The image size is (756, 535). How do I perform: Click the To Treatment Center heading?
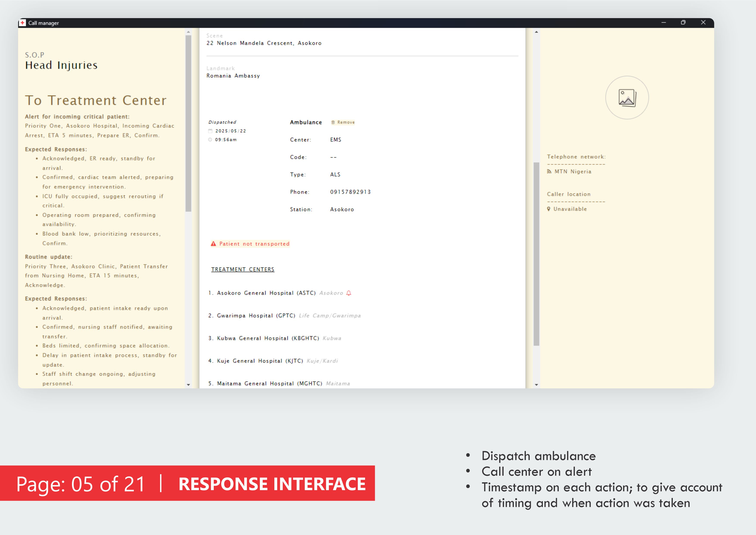(x=96, y=100)
